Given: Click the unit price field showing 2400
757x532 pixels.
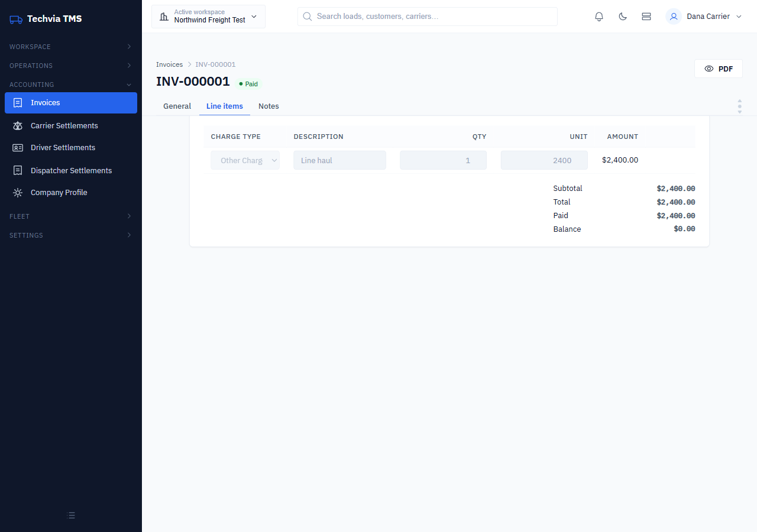Looking at the screenshot, I should (x=544, y=160).
